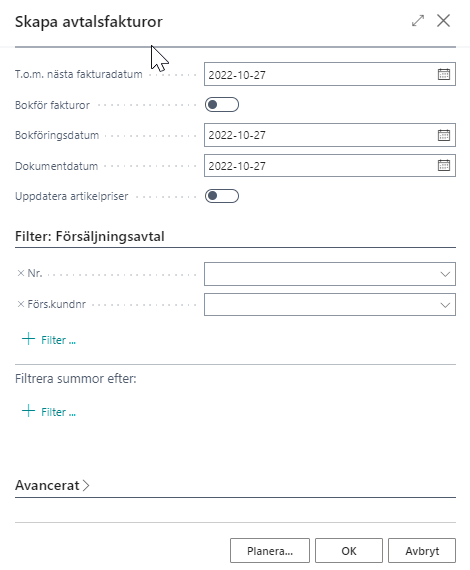The height and width of the screenshot is (570, 470).
Task: Click the Planera... button
Action: [270, 551]
